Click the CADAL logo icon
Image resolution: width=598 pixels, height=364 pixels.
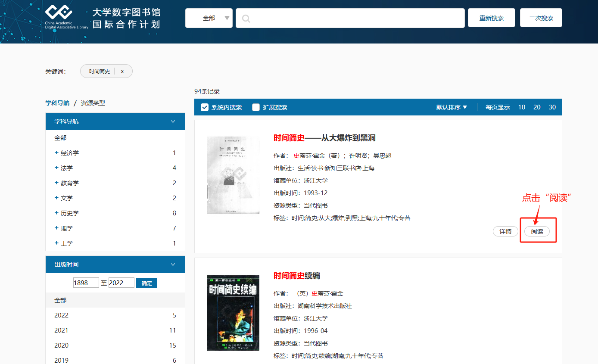click(x=59, y=12)
